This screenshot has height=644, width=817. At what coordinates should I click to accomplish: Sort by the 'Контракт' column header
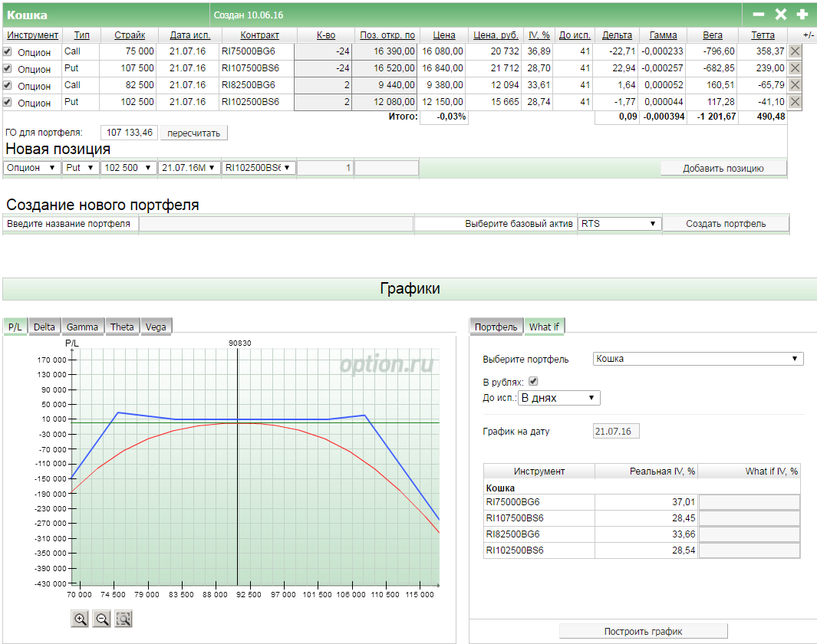pyautogui.click(x=259, y=34)
